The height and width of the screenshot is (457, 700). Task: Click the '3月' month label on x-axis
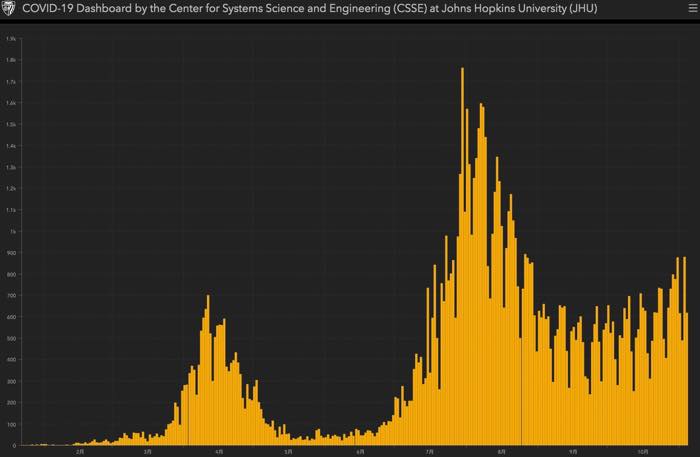coord(148,452)
